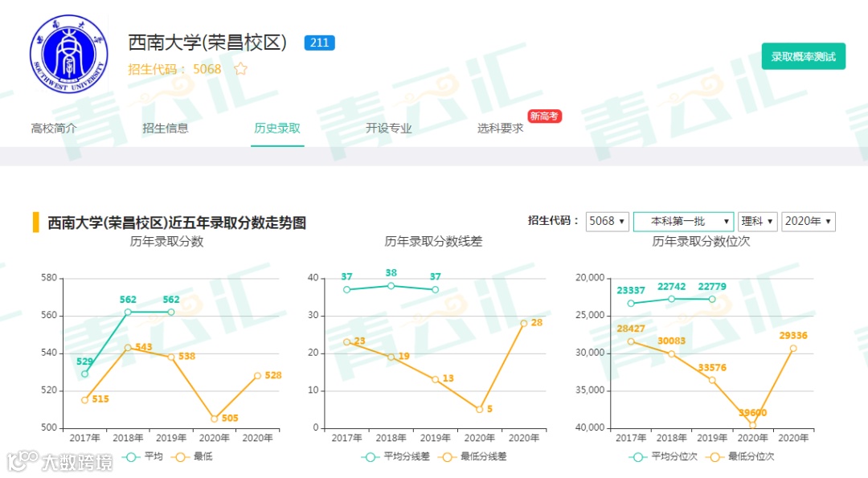Toggle the 平均分线差 legend series
This screenshot has width=868, height=478.
tap(395, 456)
